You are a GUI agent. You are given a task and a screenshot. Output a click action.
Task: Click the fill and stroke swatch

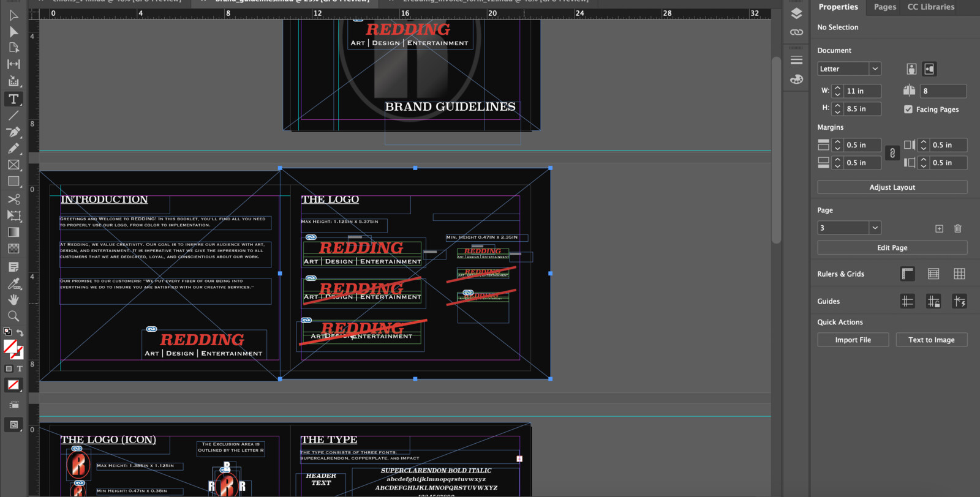pyautogui.click(x=13, y=349)
